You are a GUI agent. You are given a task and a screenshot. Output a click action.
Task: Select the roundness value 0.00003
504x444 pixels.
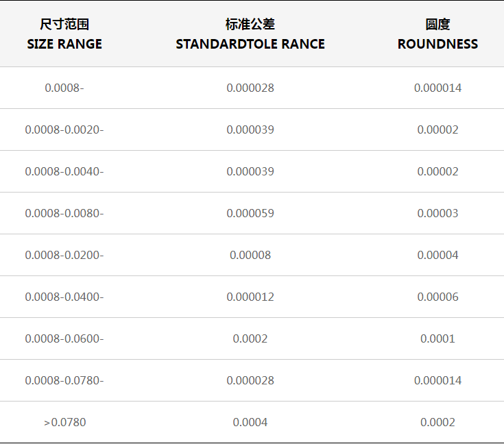pos(437,213)
